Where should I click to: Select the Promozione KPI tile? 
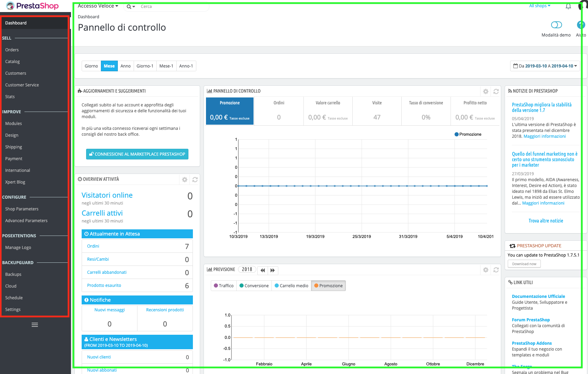[230, 111]
